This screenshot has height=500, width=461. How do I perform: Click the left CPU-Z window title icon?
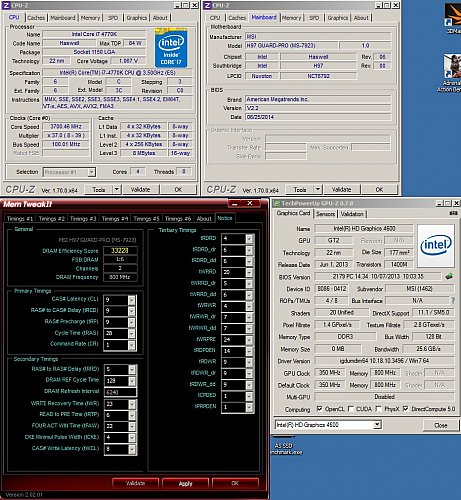coord(6,5)
